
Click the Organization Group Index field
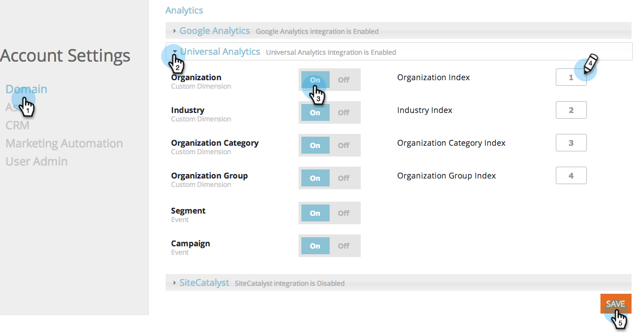(571, 176)
